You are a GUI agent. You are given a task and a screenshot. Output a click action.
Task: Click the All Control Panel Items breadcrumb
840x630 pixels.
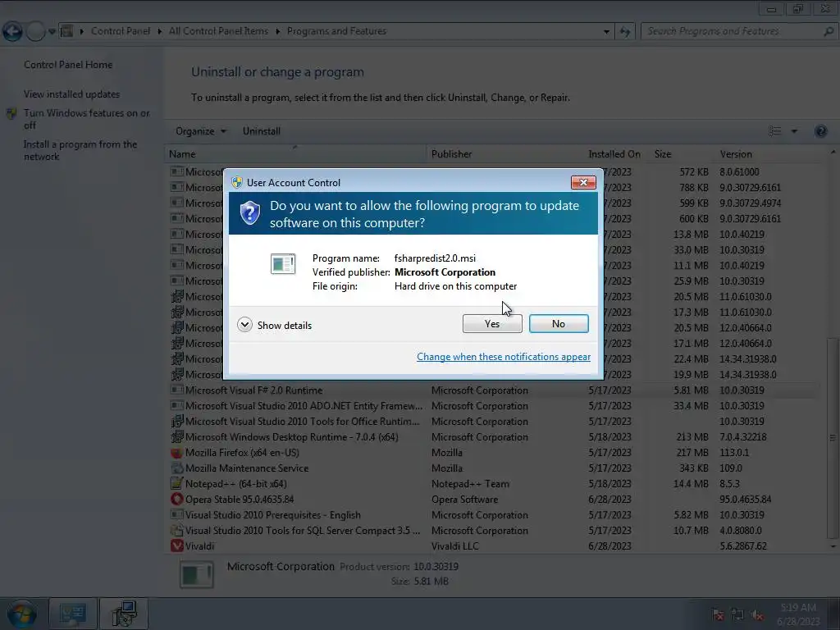coord(218,31)
